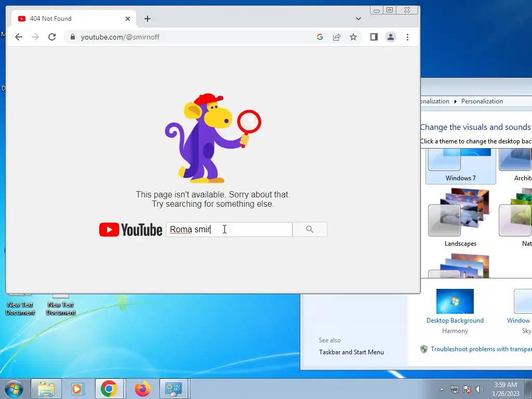Click the Chrome taskbar icon

click(x=109, y=389)
